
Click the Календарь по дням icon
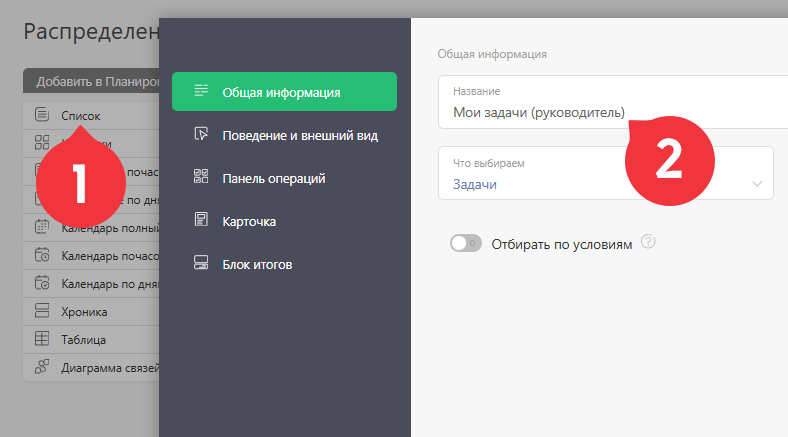tap(42, 283)
